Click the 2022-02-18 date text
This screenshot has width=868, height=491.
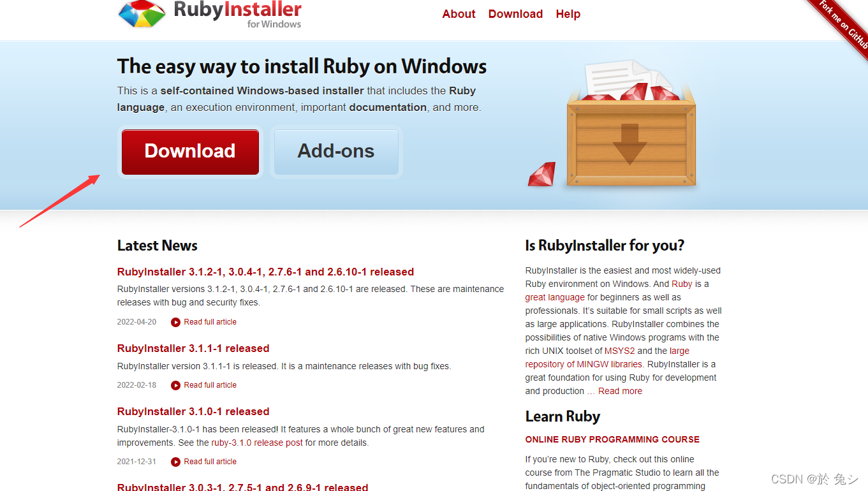[x=136, y=385]
